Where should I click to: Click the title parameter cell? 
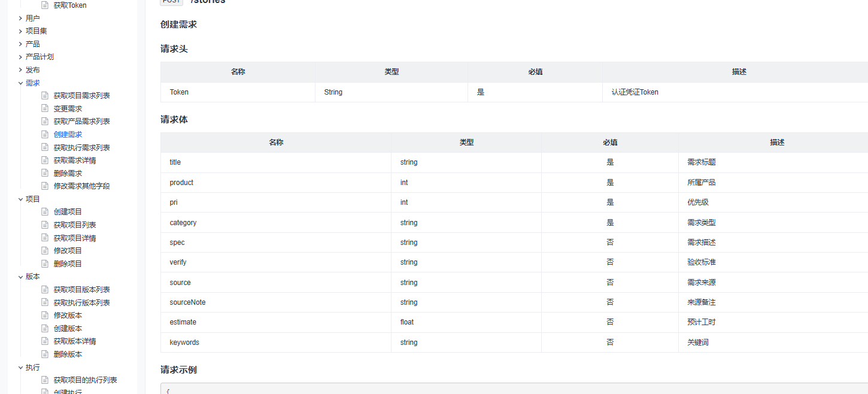[276, 162]
